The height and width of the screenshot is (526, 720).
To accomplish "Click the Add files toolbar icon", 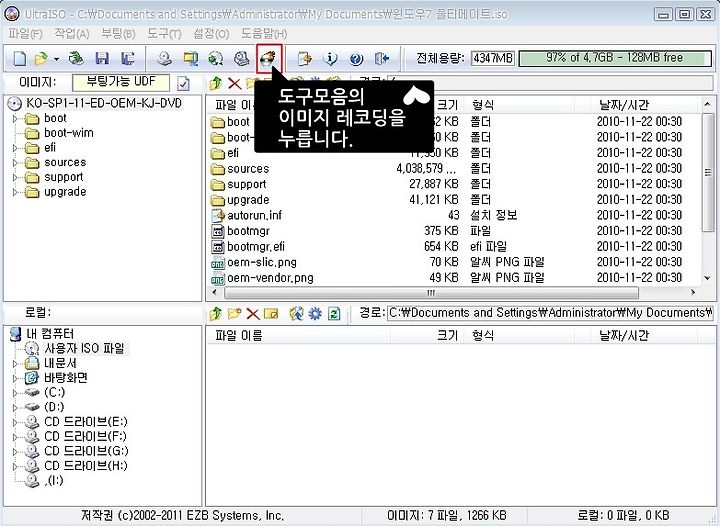I will pos(305,58).
